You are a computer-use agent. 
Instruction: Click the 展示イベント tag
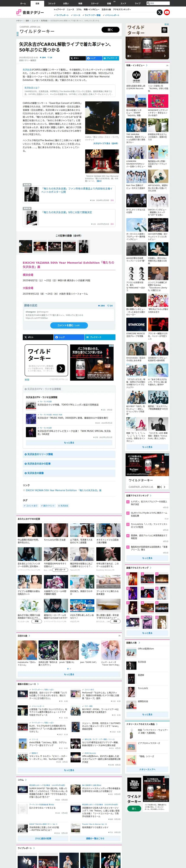click(x=48, y=506)
